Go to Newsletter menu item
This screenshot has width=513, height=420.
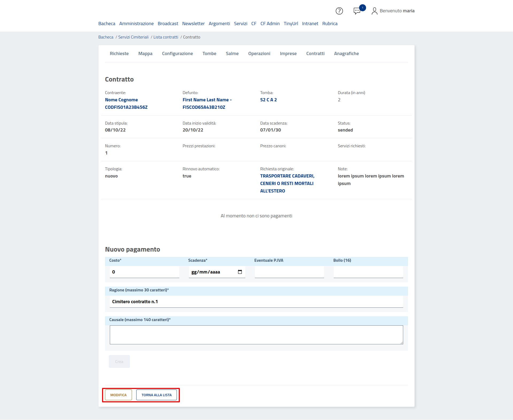[x=193, y=24]
